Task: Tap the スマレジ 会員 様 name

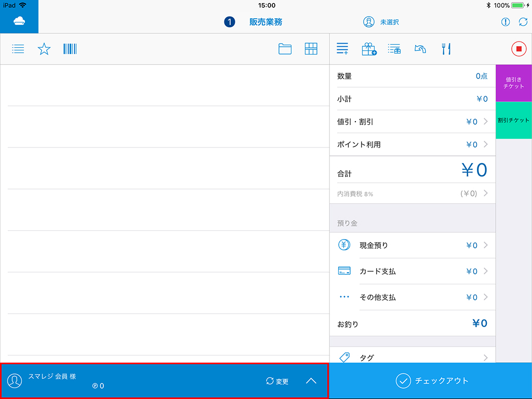Action: pyautogui.click(x=52, y=376)
